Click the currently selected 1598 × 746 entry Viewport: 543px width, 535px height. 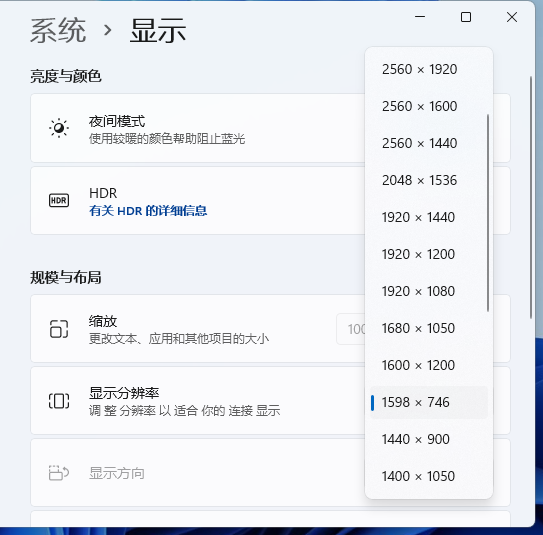tap(429, 402)
